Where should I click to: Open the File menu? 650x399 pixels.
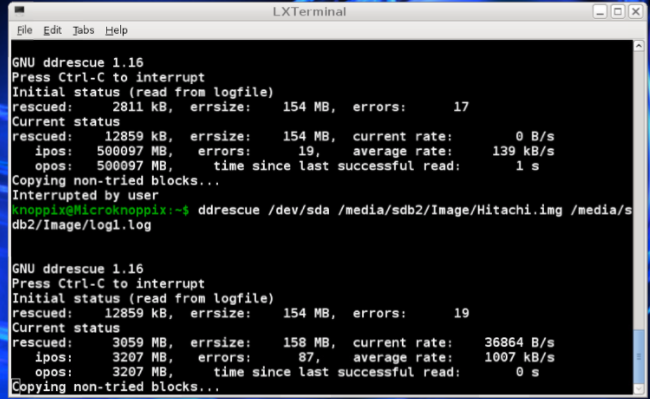(24, 30)
